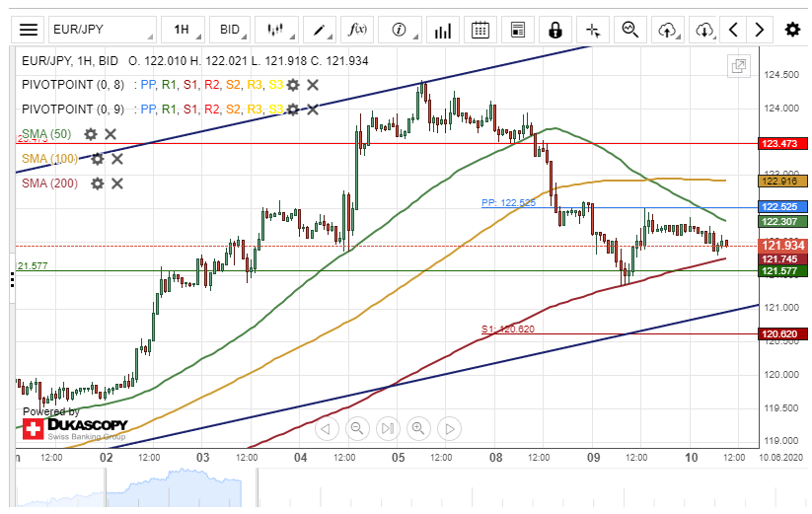
Task: Open chart settings gear in toolbar
Action: pyautogui.click(x=791, y=30)
